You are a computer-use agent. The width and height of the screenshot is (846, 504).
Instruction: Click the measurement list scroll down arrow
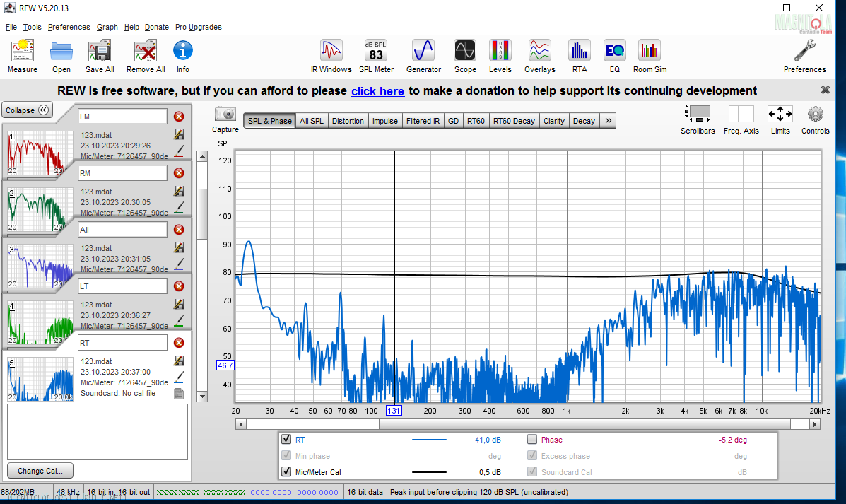tap(202, 397)
